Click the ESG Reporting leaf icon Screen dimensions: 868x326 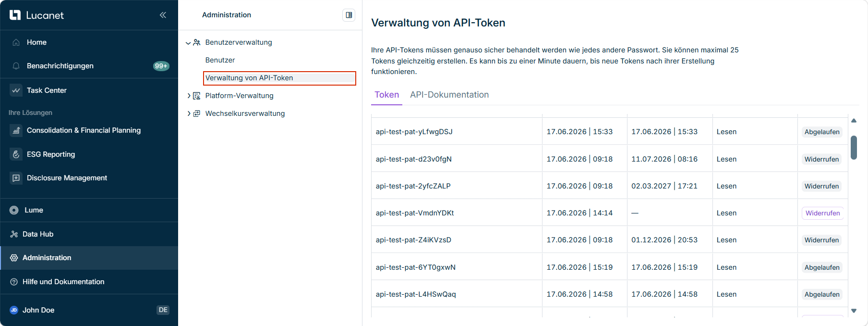(16, 154)
